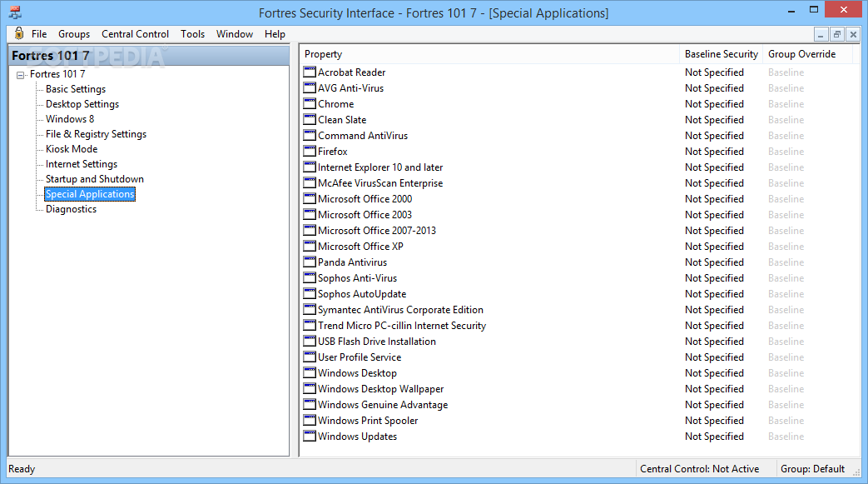Open the File menu

tap(39, 34)
